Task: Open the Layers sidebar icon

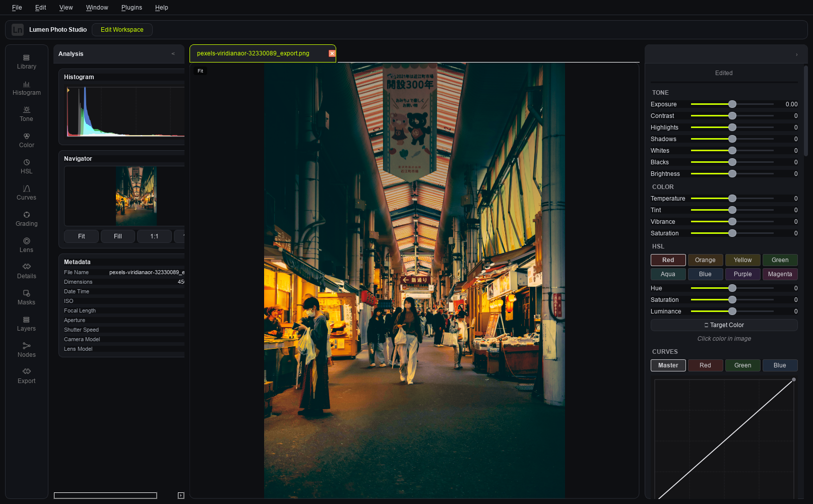Action: [27, 324]
